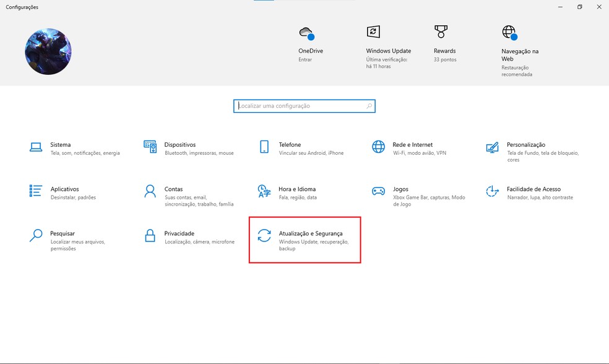Open the Pesquisar magnifier icon
The height and width of the screenshot is (364, 609).
36,235
